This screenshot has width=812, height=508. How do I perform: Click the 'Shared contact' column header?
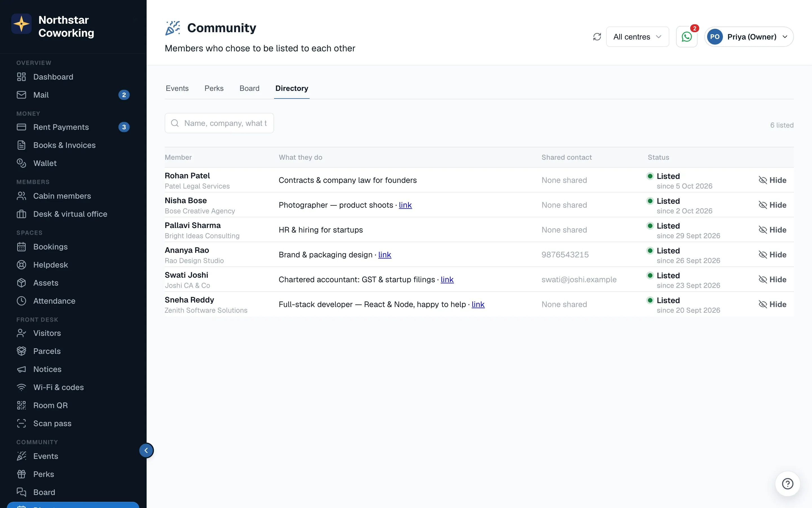(x=566, y=157)
